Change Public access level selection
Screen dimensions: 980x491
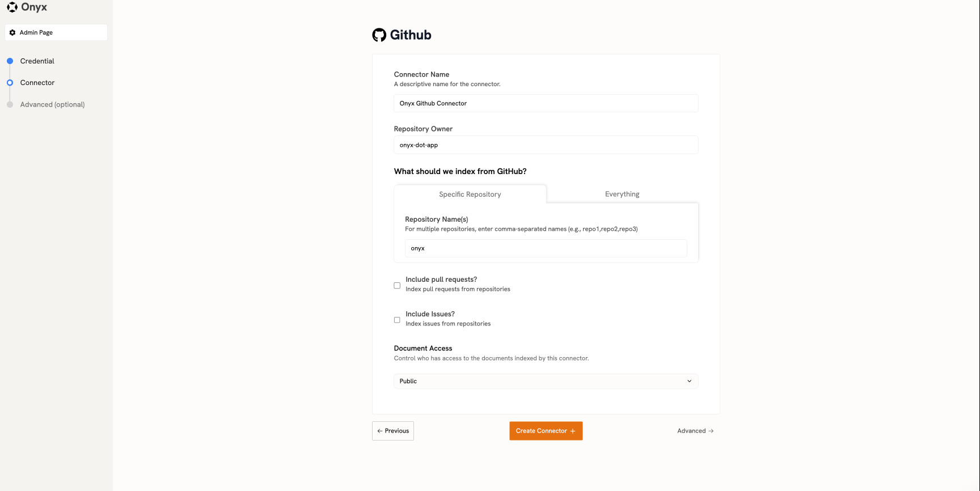546,381
